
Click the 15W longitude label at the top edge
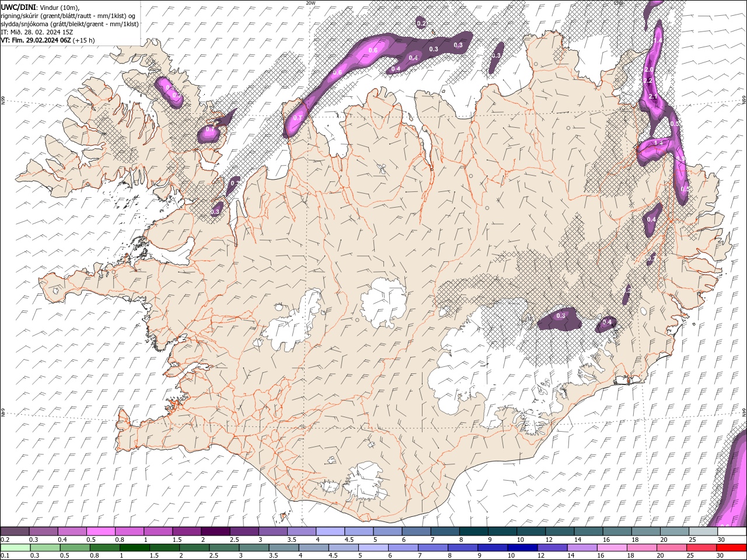pyautogui.click(x=619, y=3)
